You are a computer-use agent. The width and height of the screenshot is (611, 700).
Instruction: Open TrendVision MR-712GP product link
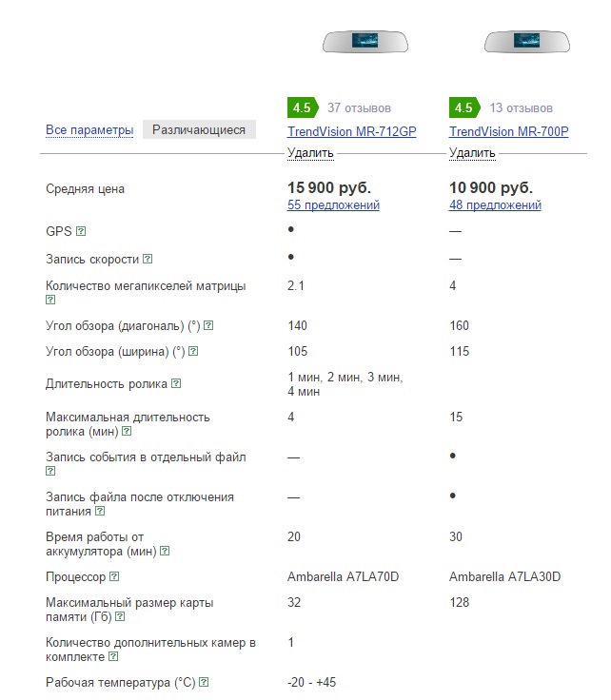[352, 131]
